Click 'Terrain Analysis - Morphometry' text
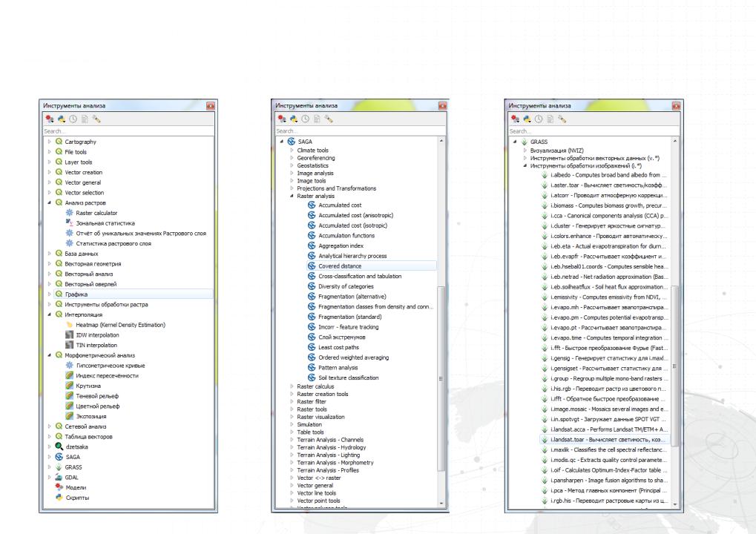This screenshot has width=756, height=534. click(335, 463)
